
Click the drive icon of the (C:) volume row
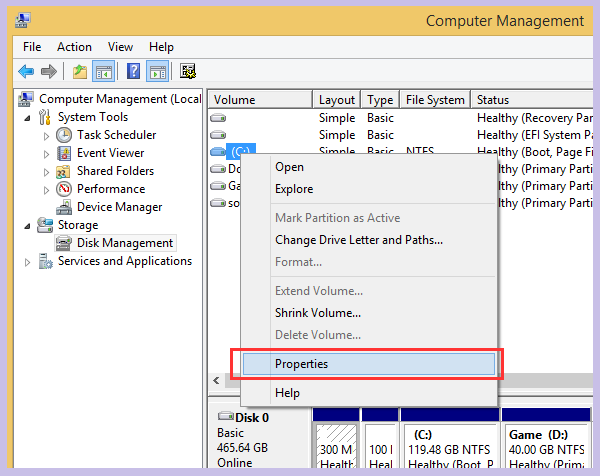click(x=218, y=152)
